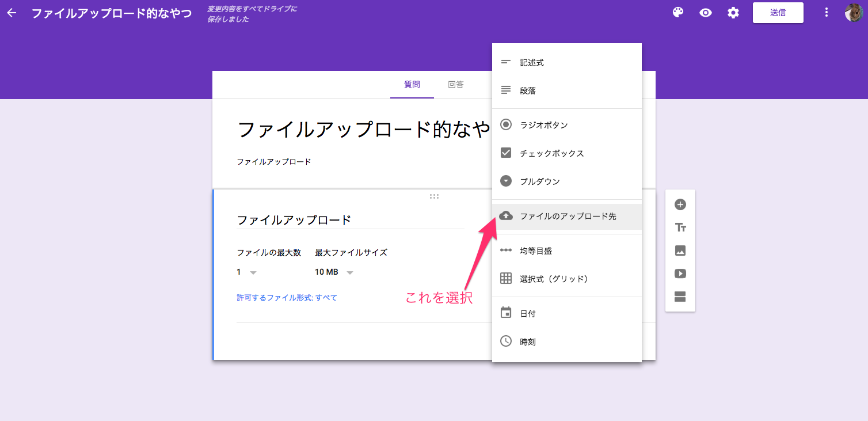
Task: Add a video with the YouTube icon
Action: (x=680, y=274)
